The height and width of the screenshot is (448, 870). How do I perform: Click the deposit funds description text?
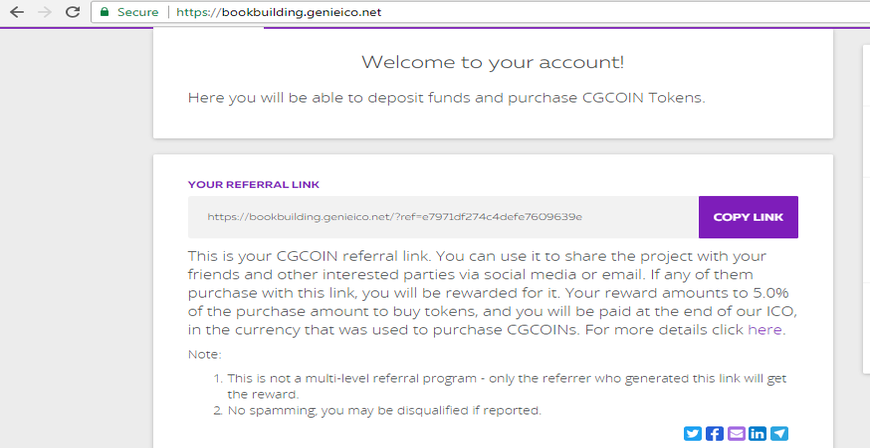tap(447, 98)
